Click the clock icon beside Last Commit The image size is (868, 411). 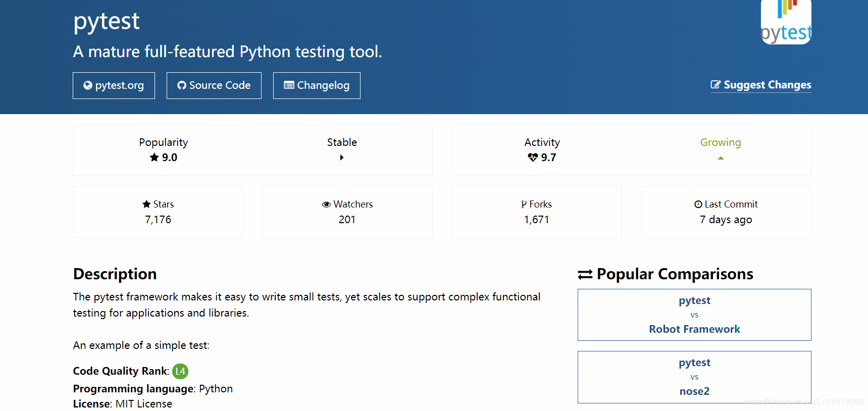click(x=698, y=204)
